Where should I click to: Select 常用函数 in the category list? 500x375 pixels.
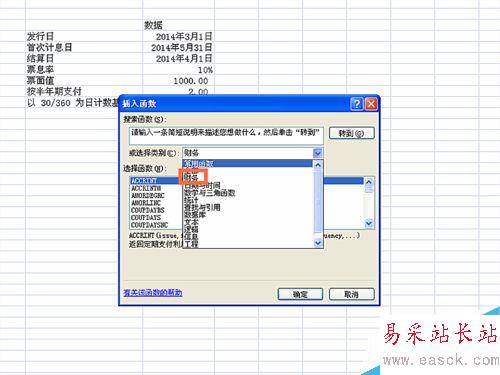click(x=248, y=163)
